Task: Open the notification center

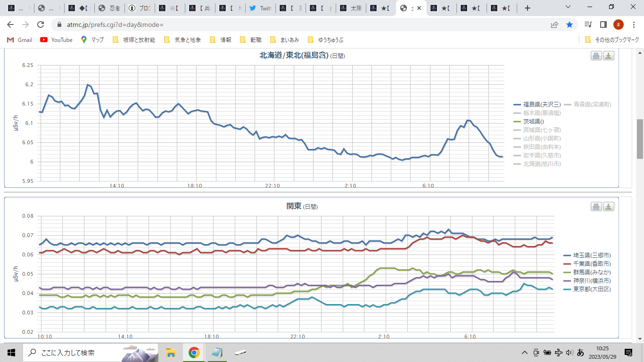Action: pos(628,353)
